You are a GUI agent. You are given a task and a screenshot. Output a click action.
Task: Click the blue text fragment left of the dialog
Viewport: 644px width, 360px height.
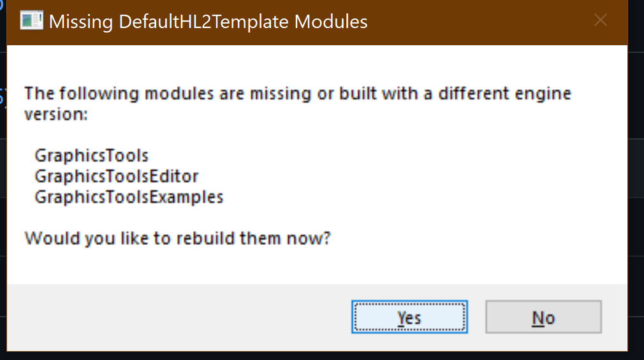[2, 97]
